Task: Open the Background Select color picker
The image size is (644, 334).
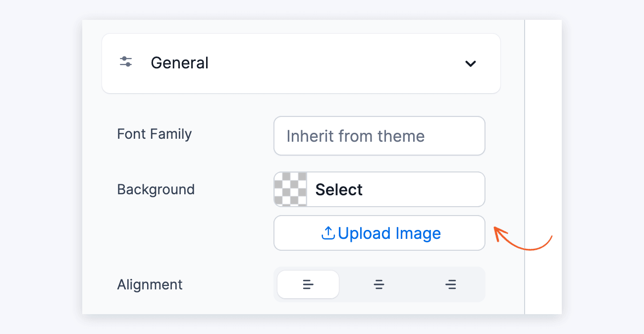Action: coord(379,189)
